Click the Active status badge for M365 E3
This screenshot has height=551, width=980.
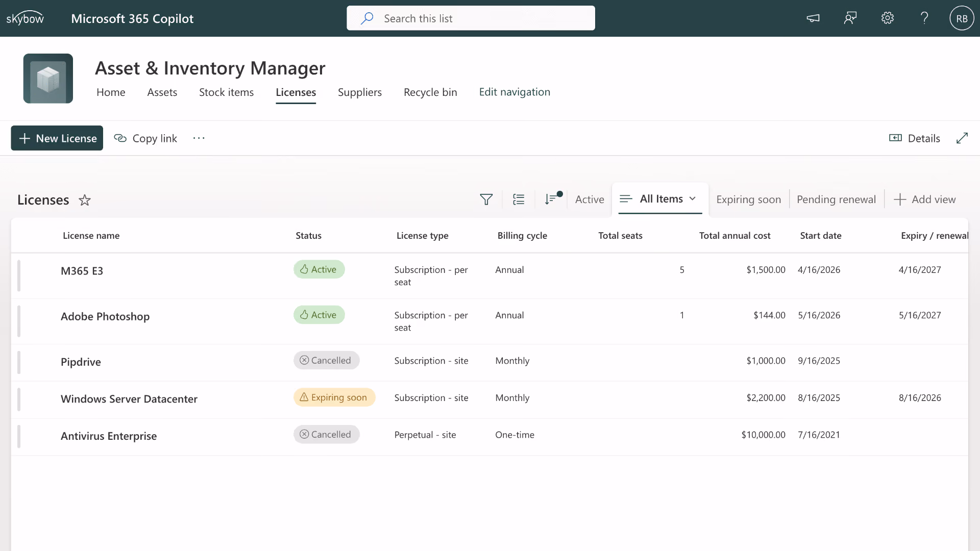319,269
